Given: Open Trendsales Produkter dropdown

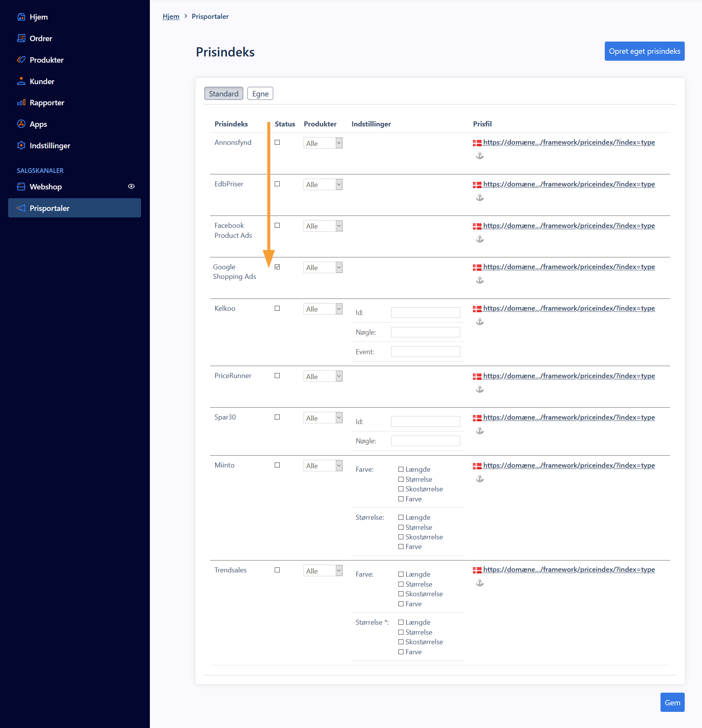Looking at the screenshot, I should [323, 571].
